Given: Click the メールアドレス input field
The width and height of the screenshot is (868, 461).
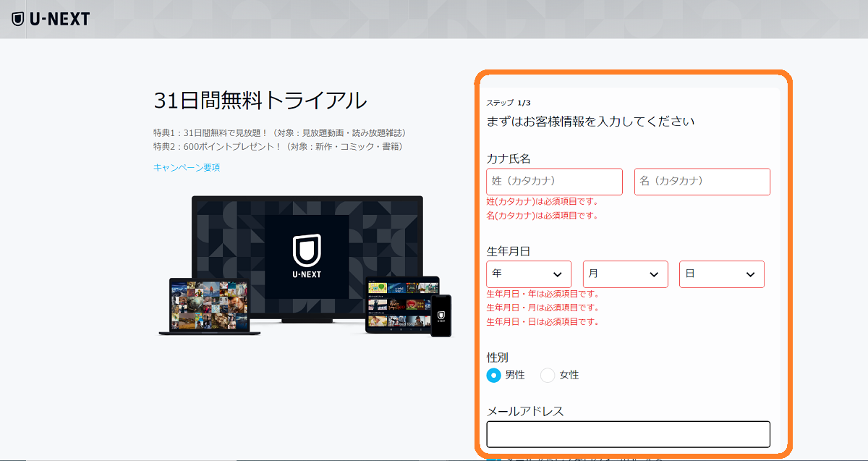Looking at the screenshot, I should click(x=629, y=434).
